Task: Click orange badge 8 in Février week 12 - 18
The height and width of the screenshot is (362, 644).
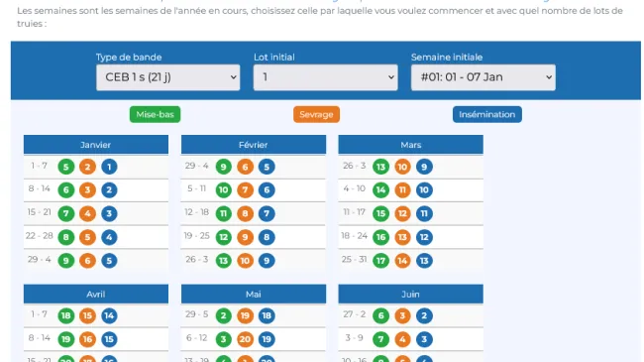Action: coord(245,213)
